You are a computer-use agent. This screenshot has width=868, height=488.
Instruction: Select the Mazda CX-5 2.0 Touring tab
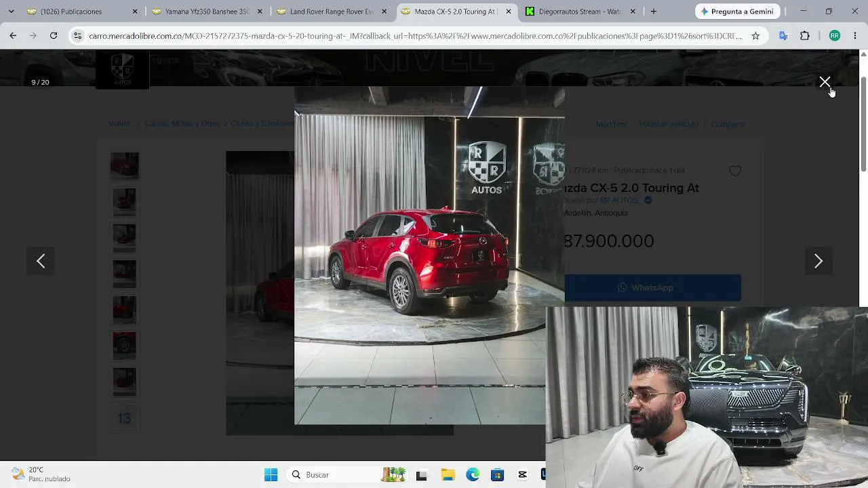tap(456, 12)
